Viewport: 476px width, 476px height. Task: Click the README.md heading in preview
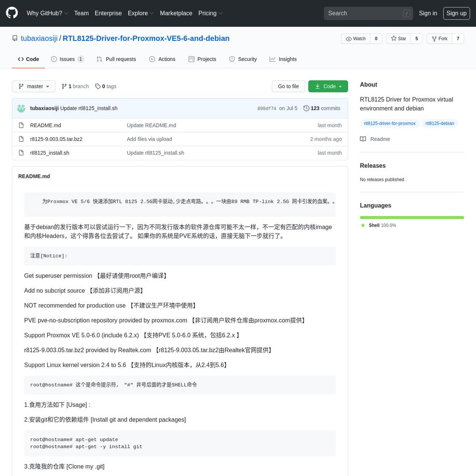34,176
